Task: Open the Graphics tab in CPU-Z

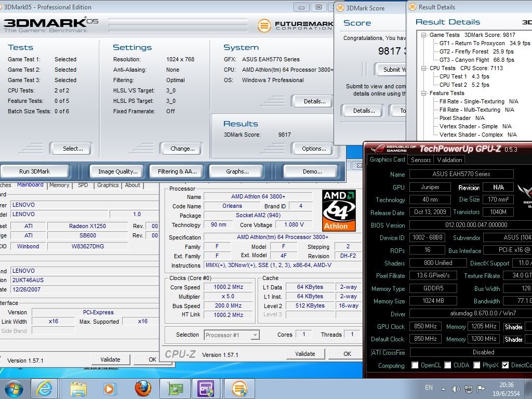Action: (108, 185)
